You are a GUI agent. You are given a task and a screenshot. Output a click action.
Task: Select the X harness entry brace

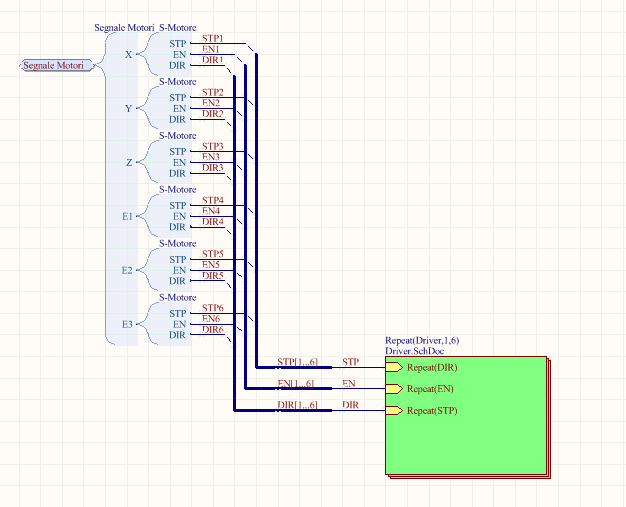tap(149, 54)
